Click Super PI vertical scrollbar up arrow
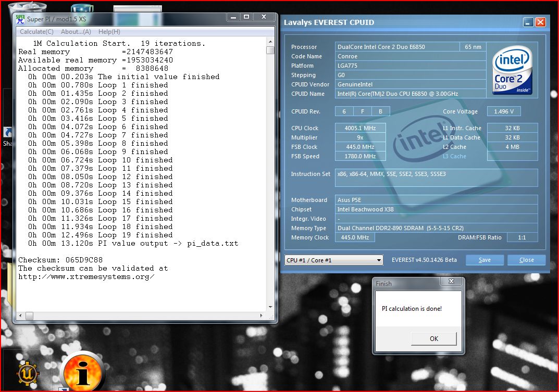Screen dimensions: 559x392 click(x=270, y=42)
